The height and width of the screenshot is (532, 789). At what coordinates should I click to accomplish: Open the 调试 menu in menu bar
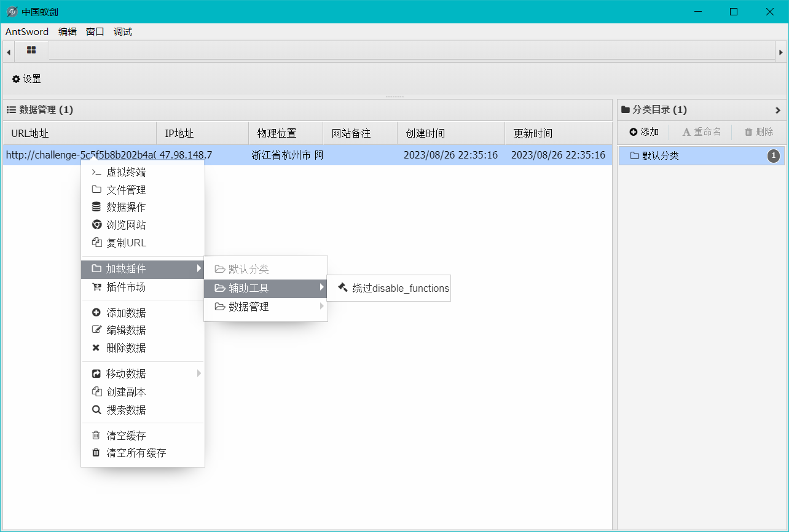(123, 32)
